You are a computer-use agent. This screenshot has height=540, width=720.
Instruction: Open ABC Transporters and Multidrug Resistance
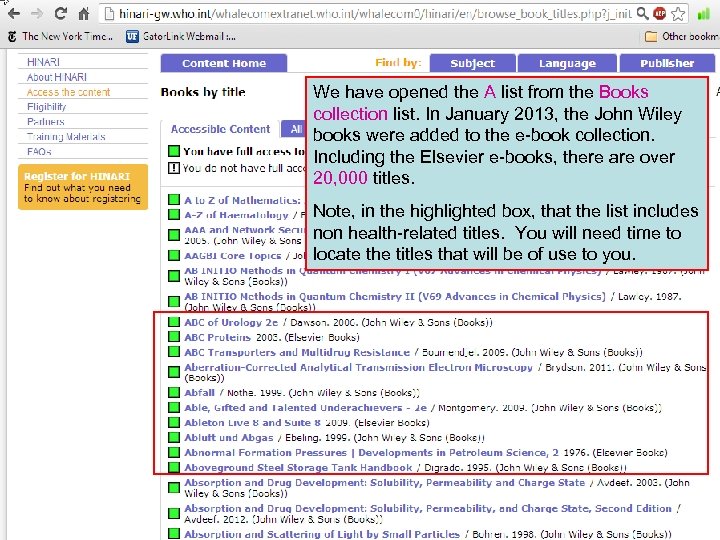coord(297,352)
